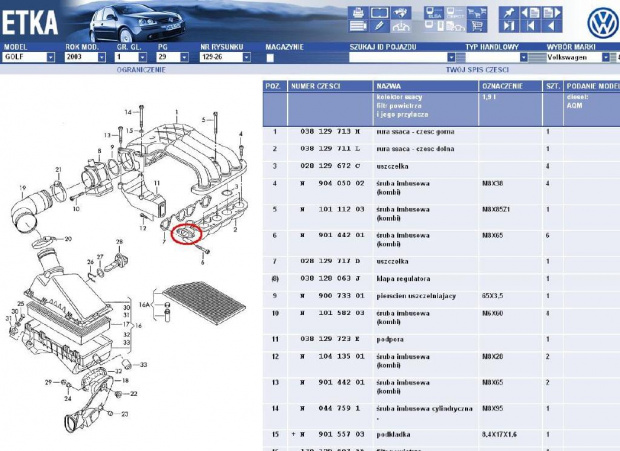Click the list lines icon
The width and height of the screenshot is (620, 451).
358,26
